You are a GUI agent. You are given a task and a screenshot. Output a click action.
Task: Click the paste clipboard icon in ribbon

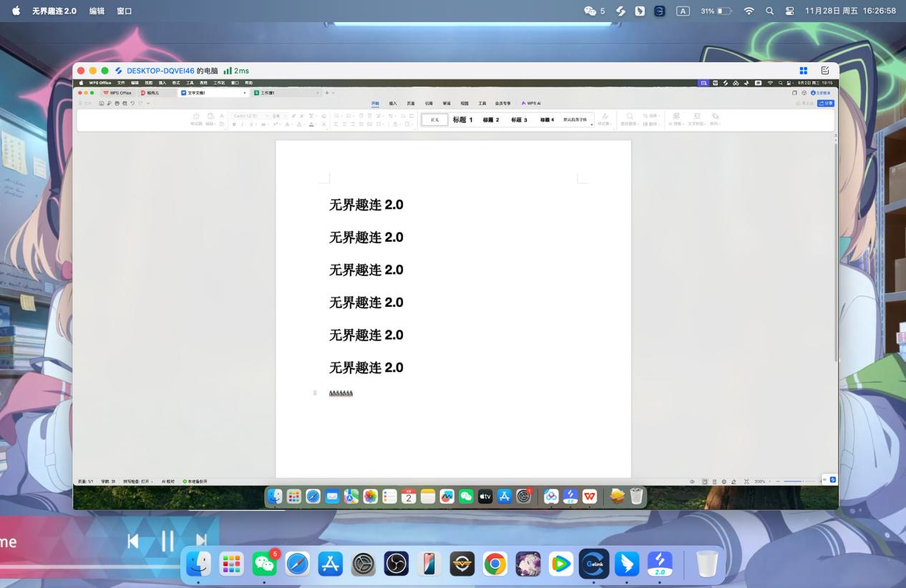tap(210, 116)
